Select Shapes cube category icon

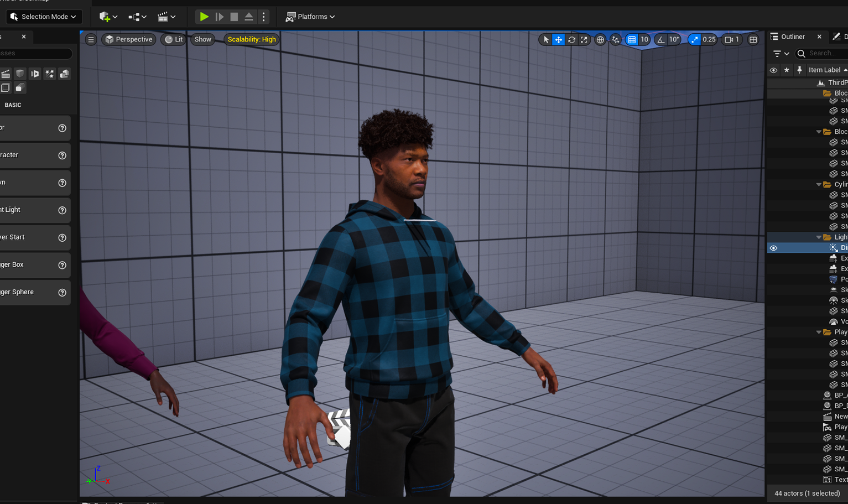20,74
